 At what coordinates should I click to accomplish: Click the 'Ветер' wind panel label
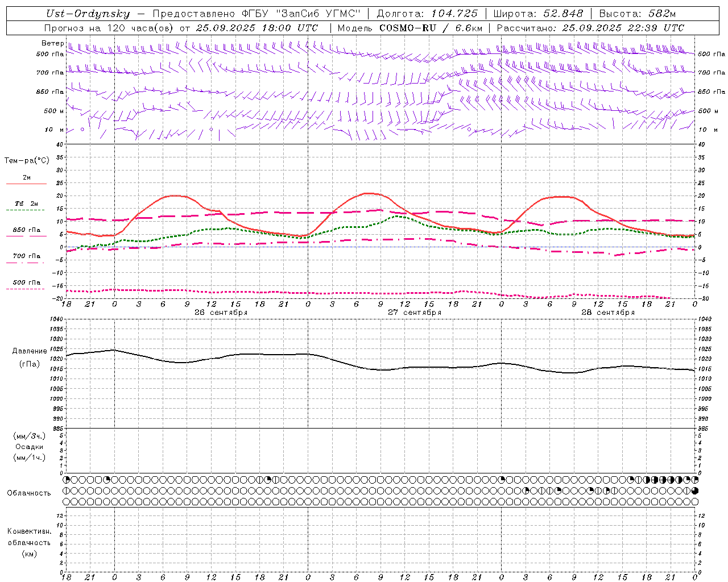[53, 43]
